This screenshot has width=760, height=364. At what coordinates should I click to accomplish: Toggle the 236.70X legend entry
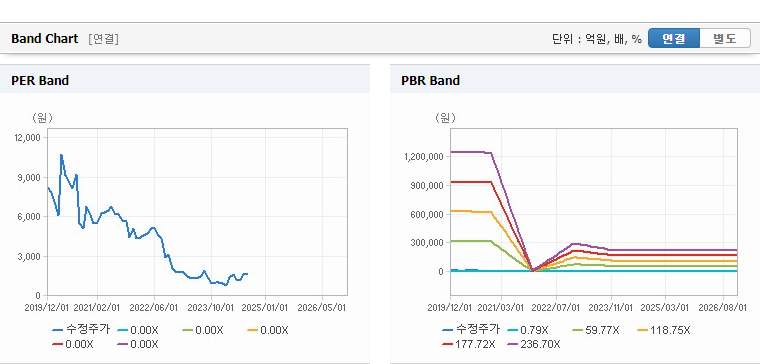click(534, 344)
